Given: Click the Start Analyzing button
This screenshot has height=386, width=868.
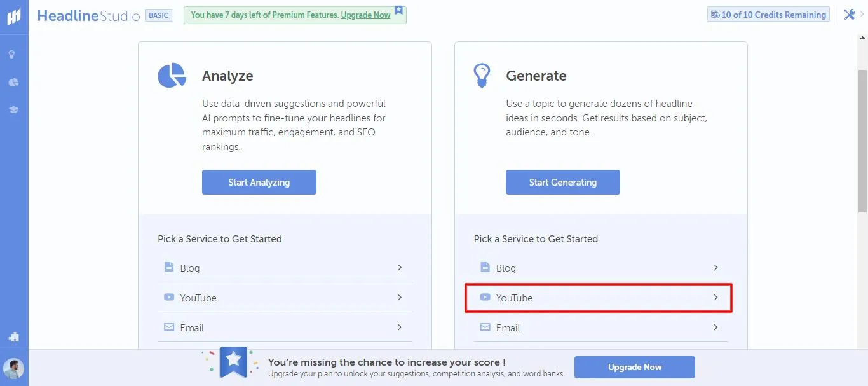Looking at the screenshot, I should [x=259, y=182].
